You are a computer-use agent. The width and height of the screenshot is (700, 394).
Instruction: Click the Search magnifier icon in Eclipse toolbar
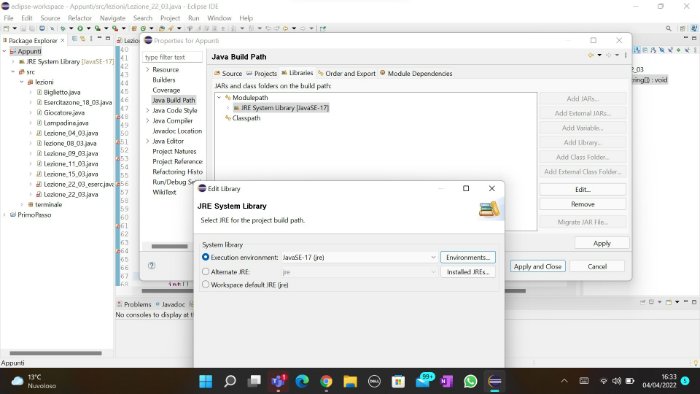coord(668,28)
